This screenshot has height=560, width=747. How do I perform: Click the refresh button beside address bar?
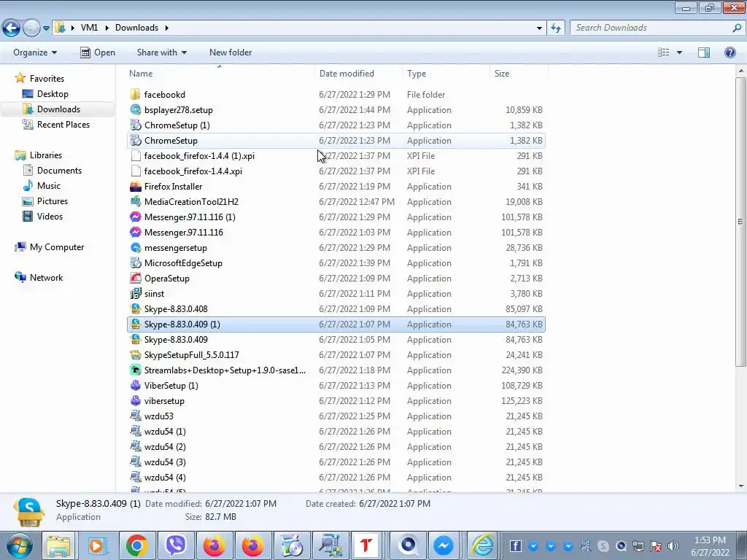pos(556,28)
